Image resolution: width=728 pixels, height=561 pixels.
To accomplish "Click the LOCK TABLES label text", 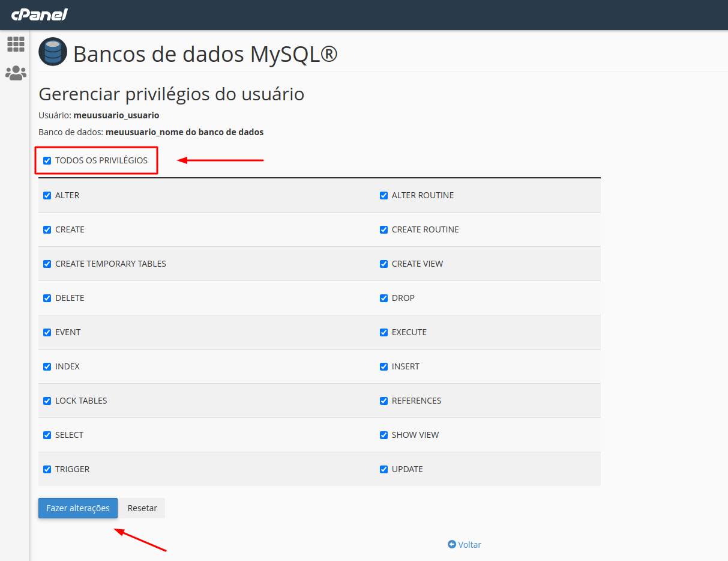I will pos(81,401).
